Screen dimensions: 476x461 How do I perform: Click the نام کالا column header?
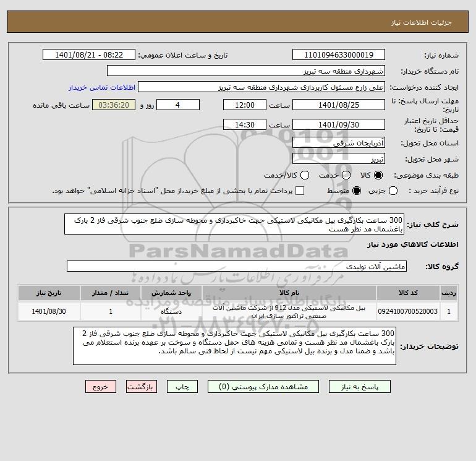(289, 293)
